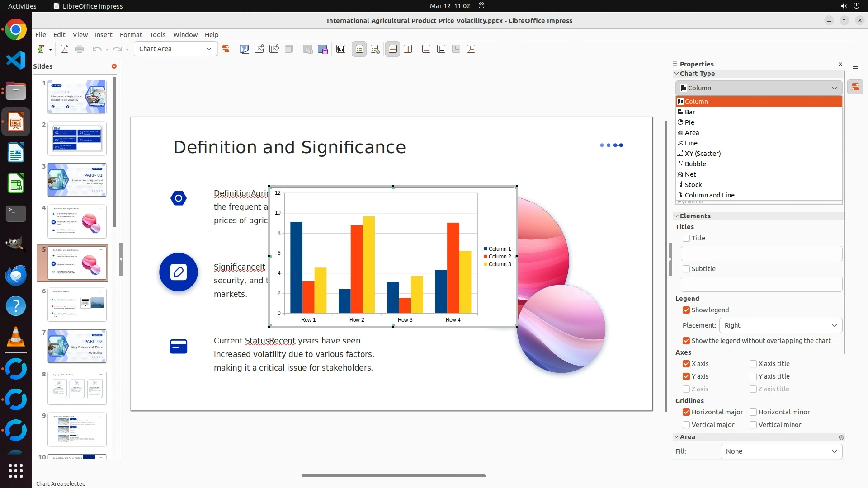Select Pie from chart type list

pos(689,122)
